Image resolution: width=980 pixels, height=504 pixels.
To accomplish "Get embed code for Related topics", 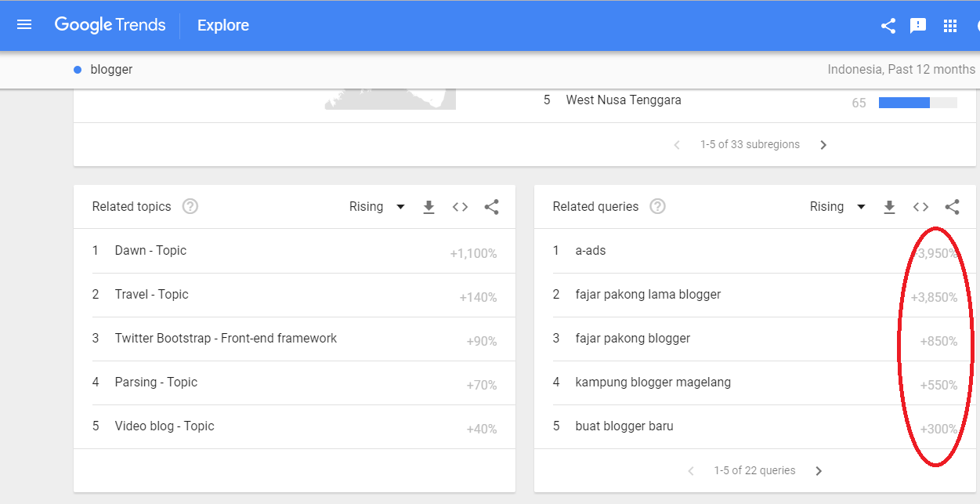I will coord(460,207).
